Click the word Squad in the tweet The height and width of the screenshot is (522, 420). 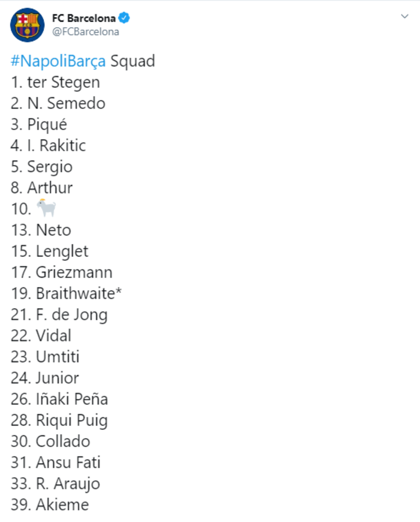tap(133, 61)
